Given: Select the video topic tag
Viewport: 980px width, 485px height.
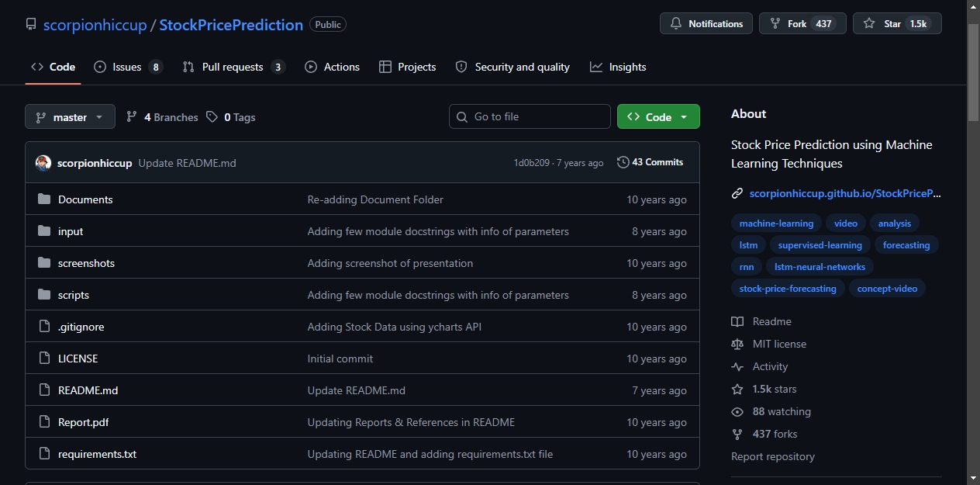Looking at the screenshot, I should point(846,223).
